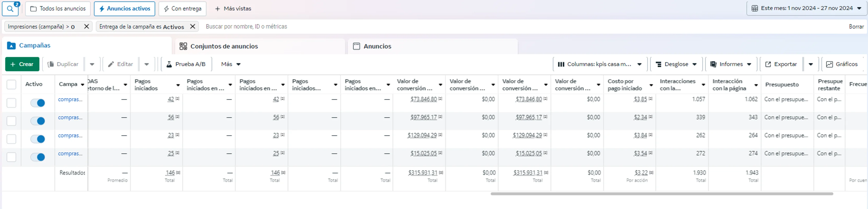Click the Desglose breakdown icon
Screen dimensions: 868x209
[658, 64]
